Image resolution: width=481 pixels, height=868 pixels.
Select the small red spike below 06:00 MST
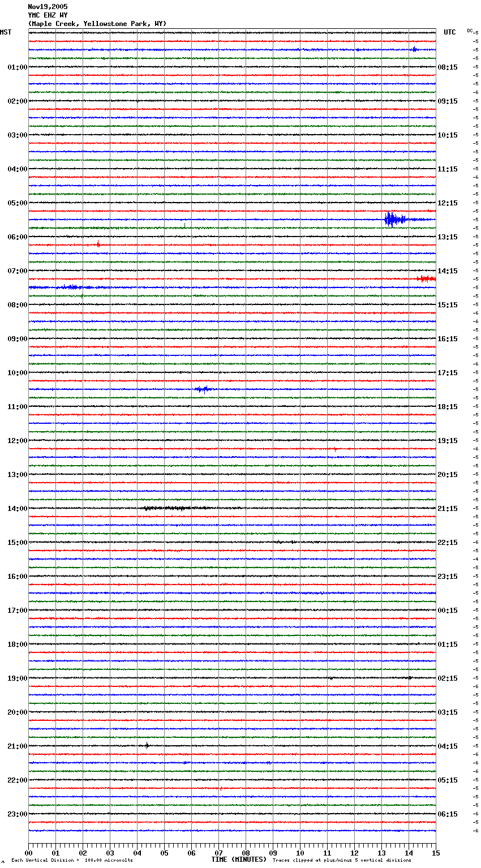98,244
